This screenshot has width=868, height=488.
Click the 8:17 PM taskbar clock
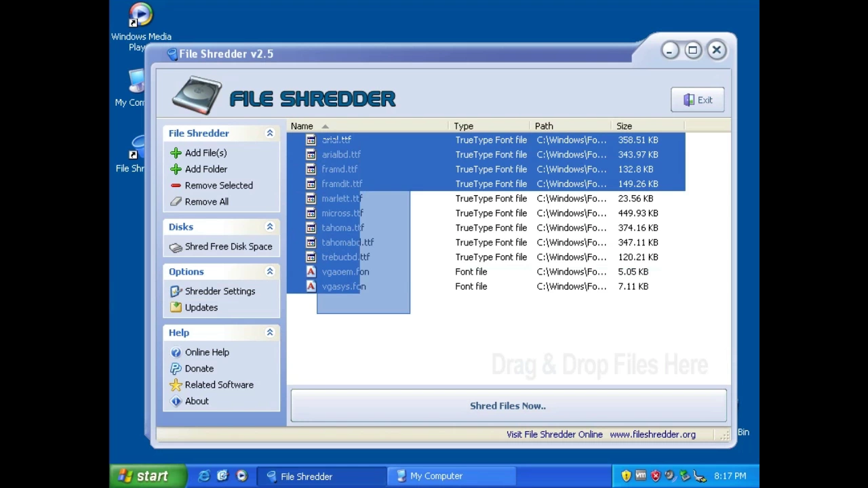(730, 476)
